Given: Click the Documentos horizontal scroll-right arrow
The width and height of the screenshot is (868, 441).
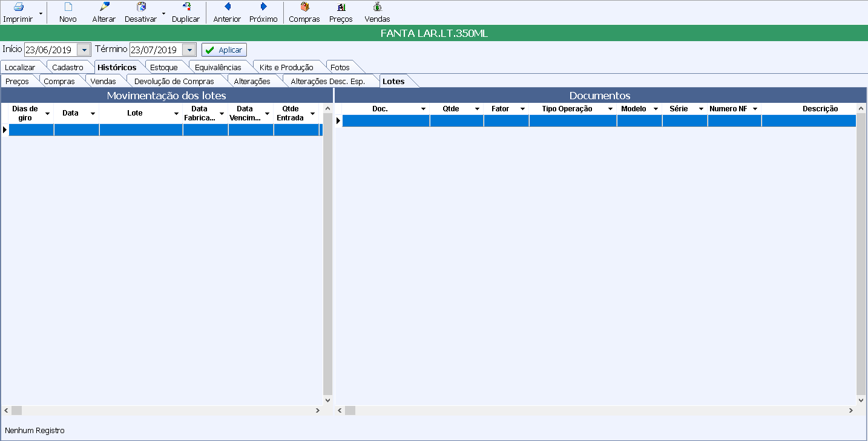Looking at the screenshot, I should (x=851, y=410).
